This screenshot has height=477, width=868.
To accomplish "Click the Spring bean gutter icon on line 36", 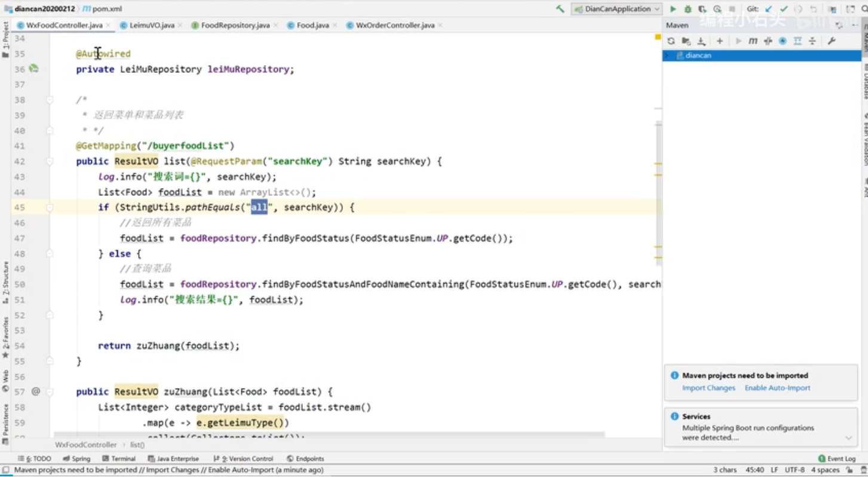I will pyautogui.click(x=34, y=69).
